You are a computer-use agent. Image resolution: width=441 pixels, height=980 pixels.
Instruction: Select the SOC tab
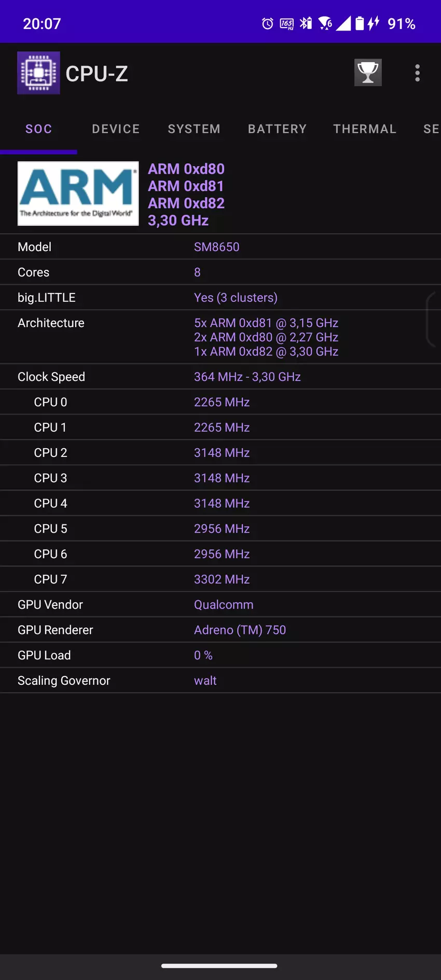tap(39, 129)
